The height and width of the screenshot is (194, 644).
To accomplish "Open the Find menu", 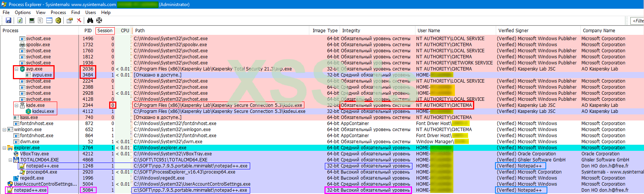I will coord(75,13).
